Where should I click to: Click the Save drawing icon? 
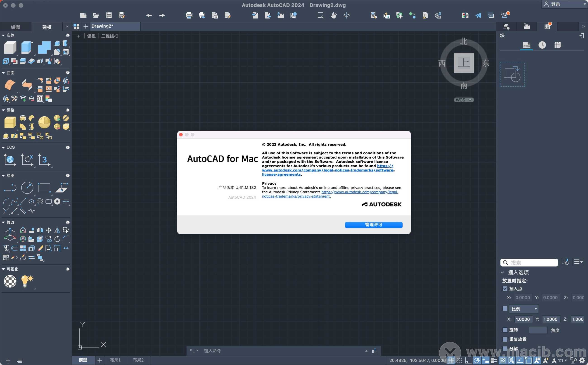(109, 15)
